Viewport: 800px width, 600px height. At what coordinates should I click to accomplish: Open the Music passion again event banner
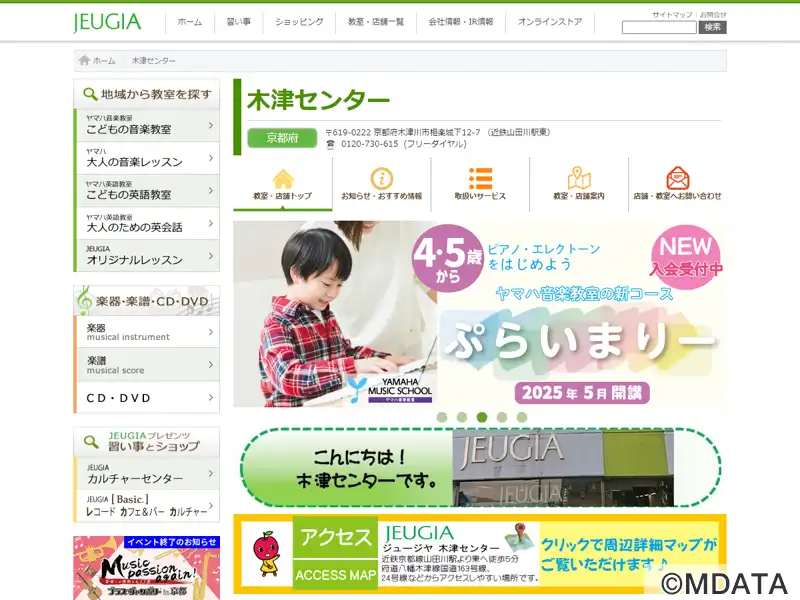tap(146, 568)
